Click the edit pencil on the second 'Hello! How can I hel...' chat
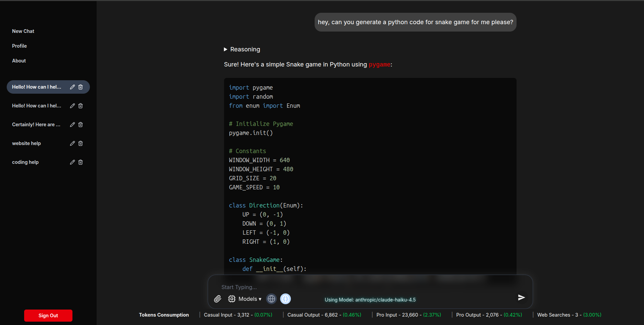The height and width of the screenshot is (325, 644). click(72, 106)
